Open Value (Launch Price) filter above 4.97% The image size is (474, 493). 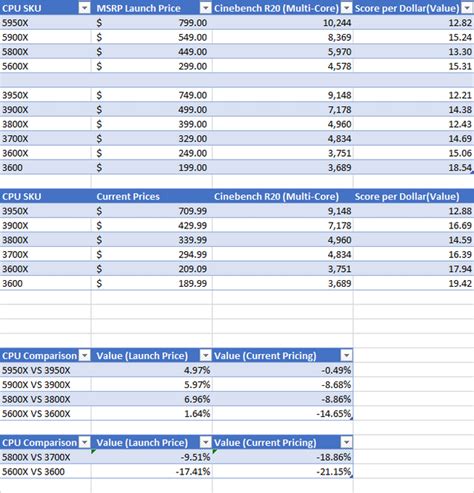206,356
